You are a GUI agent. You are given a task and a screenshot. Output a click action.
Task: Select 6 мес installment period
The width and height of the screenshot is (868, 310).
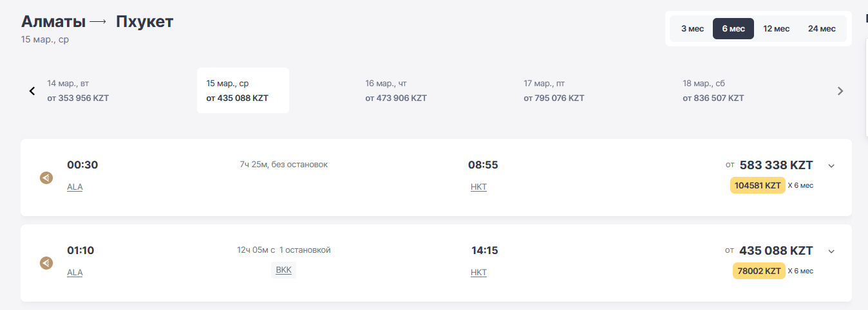click(733, 29)
